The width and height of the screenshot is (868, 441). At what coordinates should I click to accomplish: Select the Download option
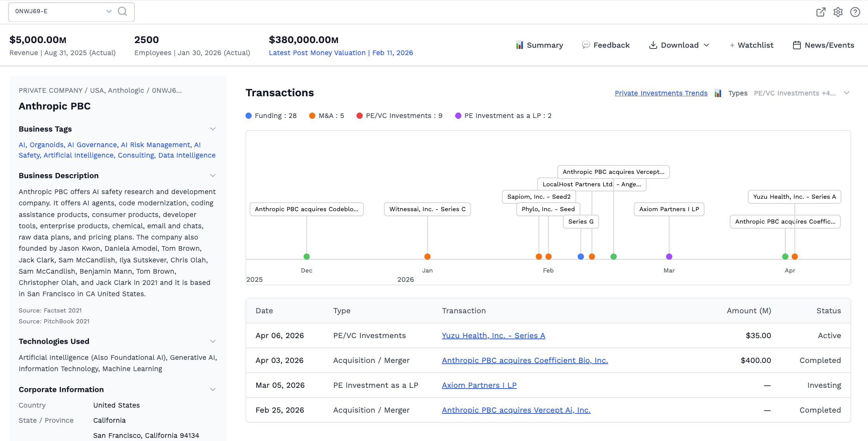point(679,45)
